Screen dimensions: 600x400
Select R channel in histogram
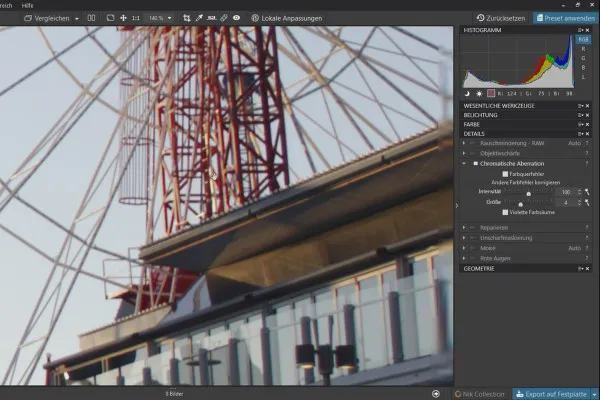(x=583, y=49)
